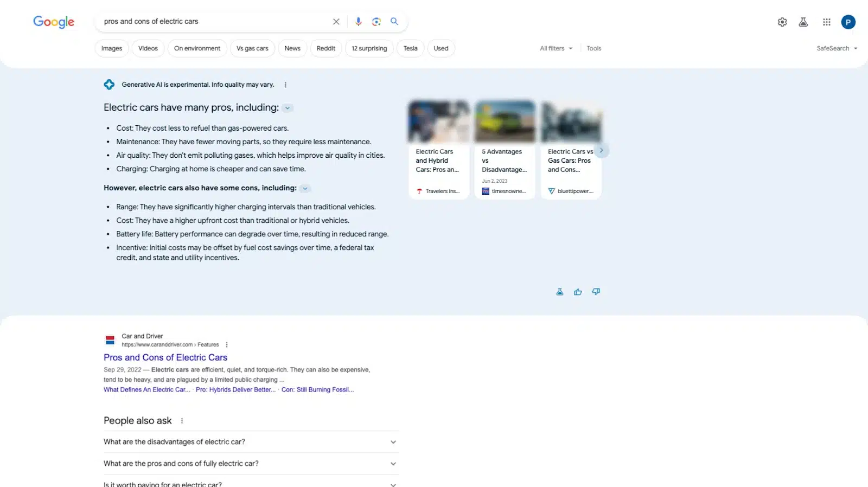The image size is (868, 487).
Task: Open Electric Cars vs Gas Cars card thumbnail
Action: (x=571, y=121)
